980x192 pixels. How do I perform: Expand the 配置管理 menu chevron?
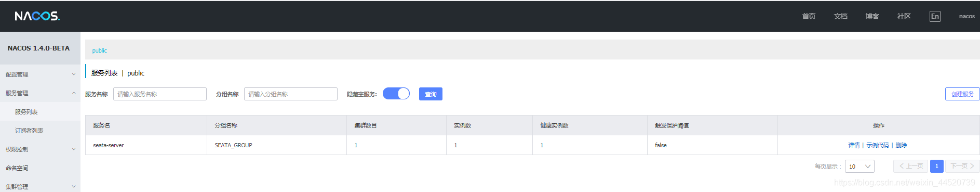pos(74,74)
